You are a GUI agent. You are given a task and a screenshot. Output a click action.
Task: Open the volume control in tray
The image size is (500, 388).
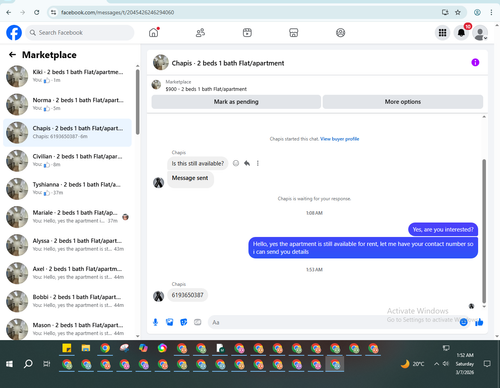pyautogui.click(x=446, y=364)
